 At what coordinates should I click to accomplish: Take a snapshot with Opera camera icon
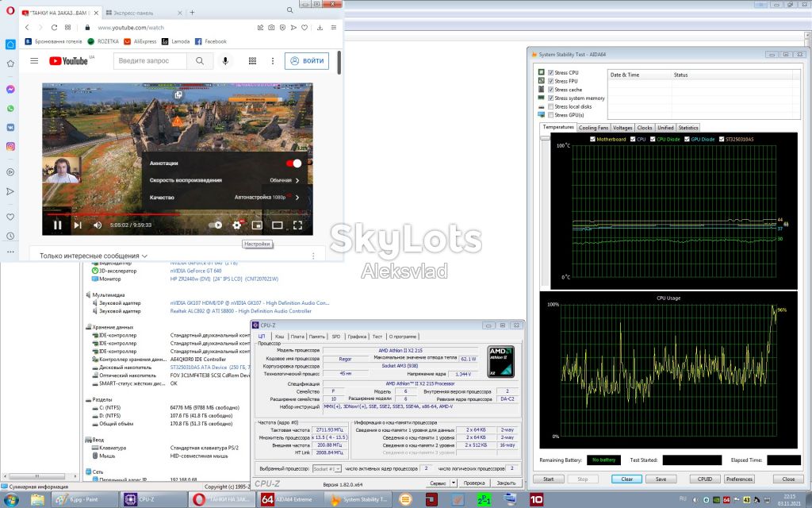point(271,28)
